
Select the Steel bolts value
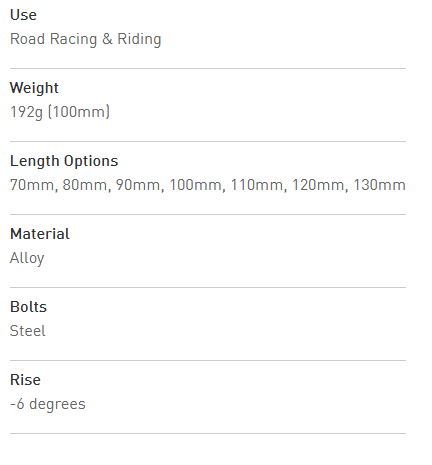tap(28, 331)
